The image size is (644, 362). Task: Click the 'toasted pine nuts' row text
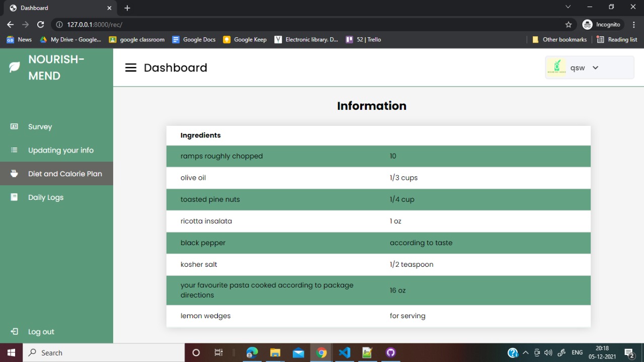click(210, 199)
